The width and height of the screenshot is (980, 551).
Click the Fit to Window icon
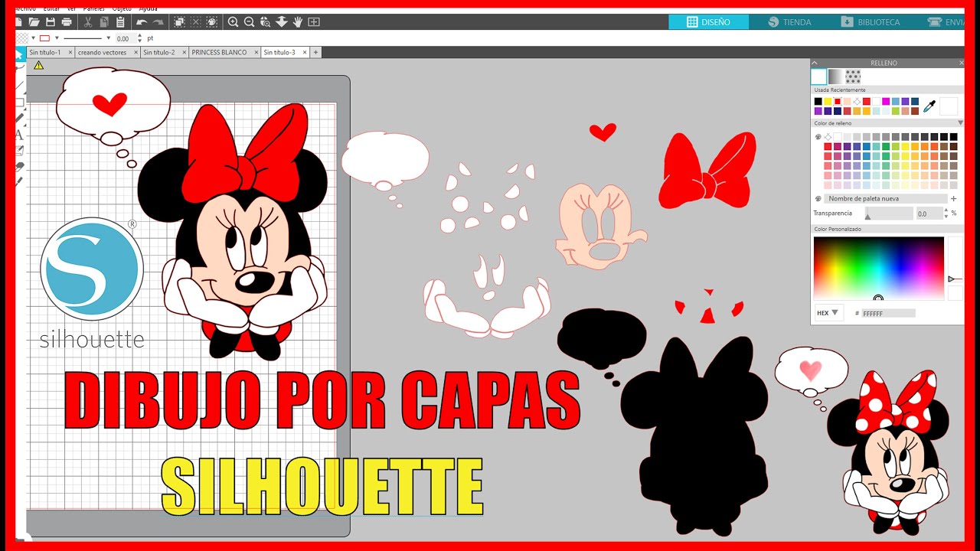click(x=314, y=22)
